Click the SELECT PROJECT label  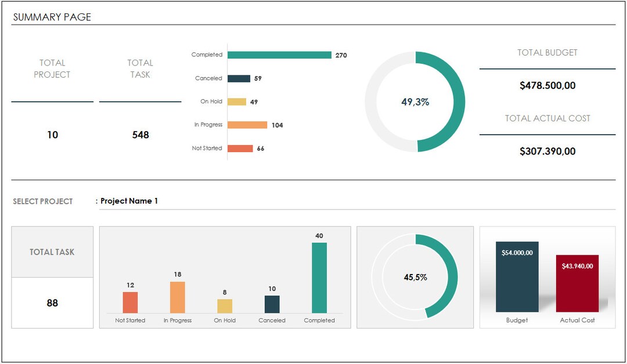click(x=42, y=201)
